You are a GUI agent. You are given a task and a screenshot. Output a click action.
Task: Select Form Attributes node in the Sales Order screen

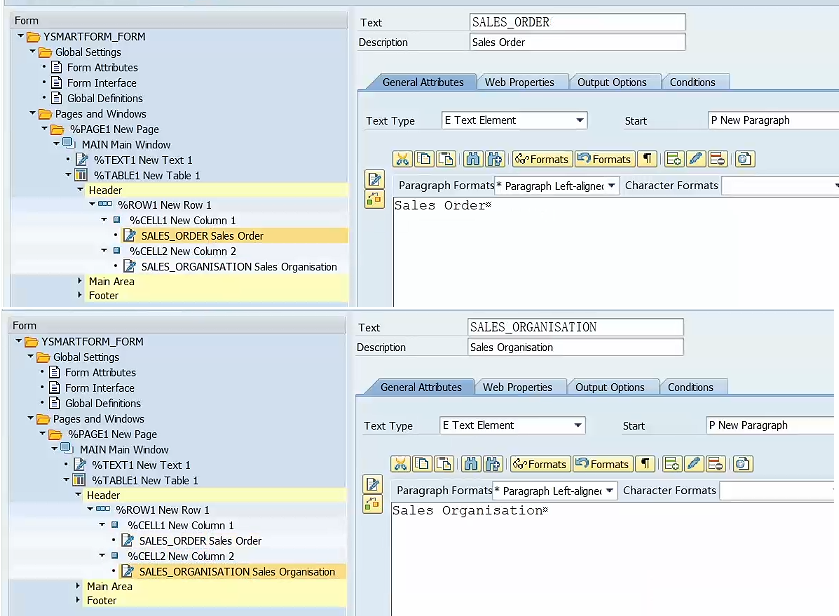point(102,67)
